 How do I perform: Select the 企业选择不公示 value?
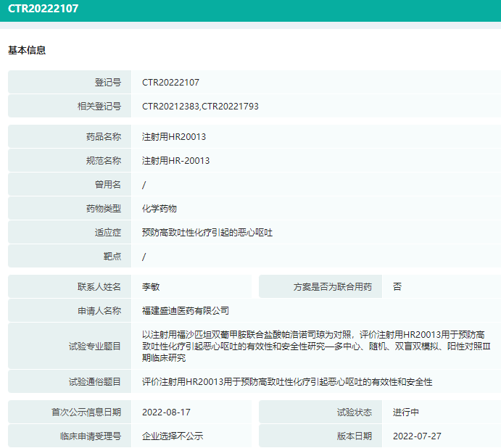point(173,436)
